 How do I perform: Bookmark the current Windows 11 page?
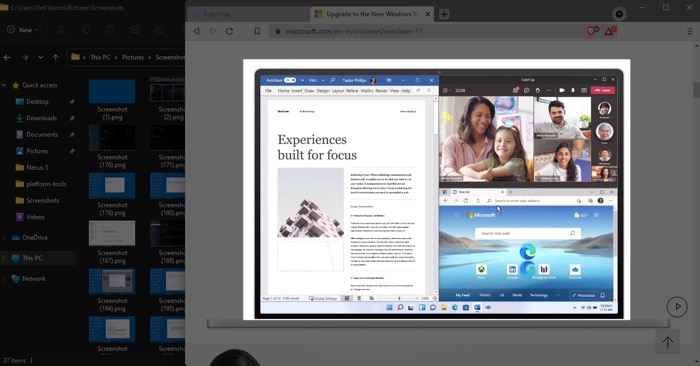click(257, 31)
